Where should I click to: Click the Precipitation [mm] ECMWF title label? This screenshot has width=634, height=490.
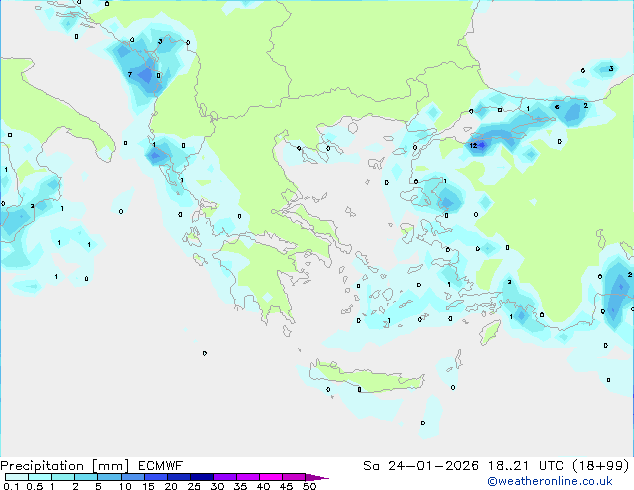pyautogui.click(x=58, y=465)
